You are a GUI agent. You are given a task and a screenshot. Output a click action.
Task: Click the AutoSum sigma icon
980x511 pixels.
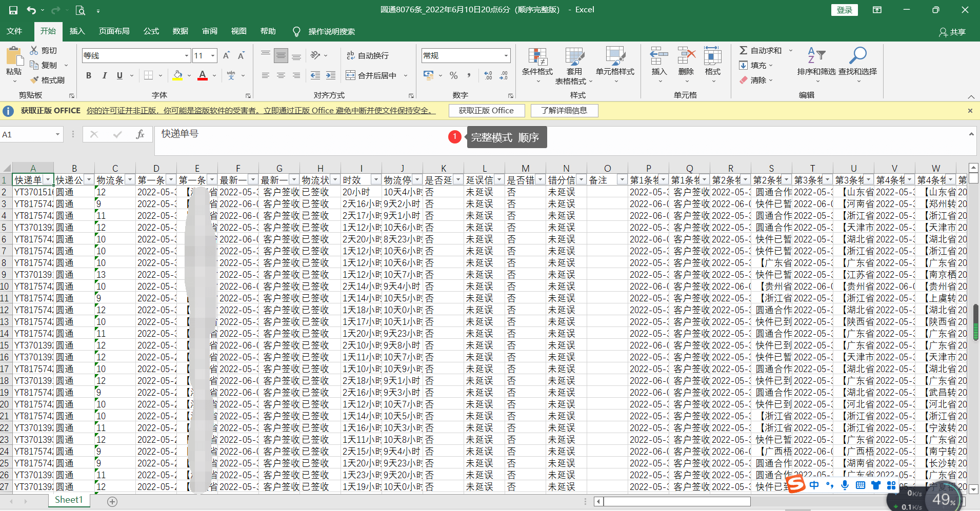pos(743,50)
